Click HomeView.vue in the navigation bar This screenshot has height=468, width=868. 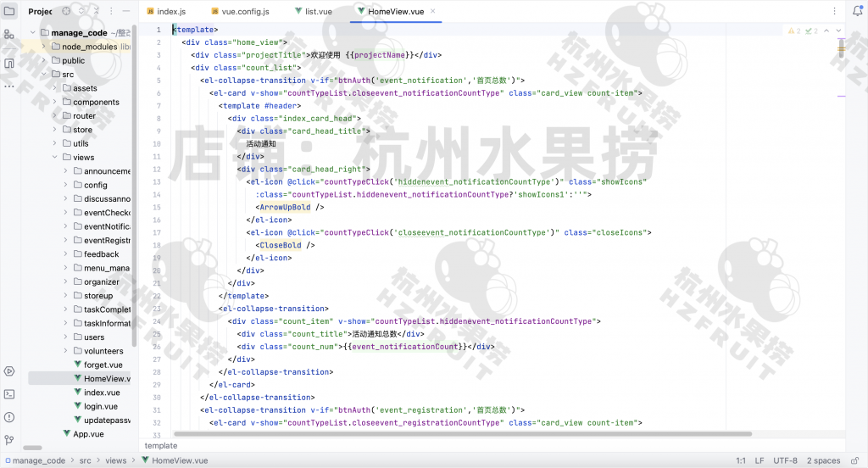click(175, 461)
